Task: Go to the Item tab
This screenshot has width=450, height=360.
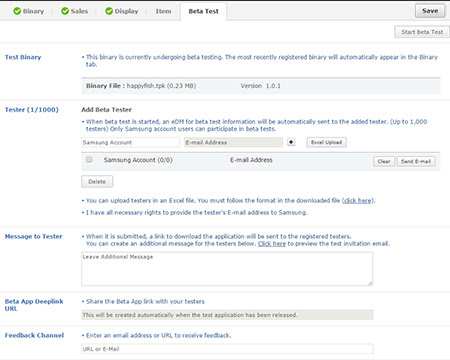Action: 163,11
